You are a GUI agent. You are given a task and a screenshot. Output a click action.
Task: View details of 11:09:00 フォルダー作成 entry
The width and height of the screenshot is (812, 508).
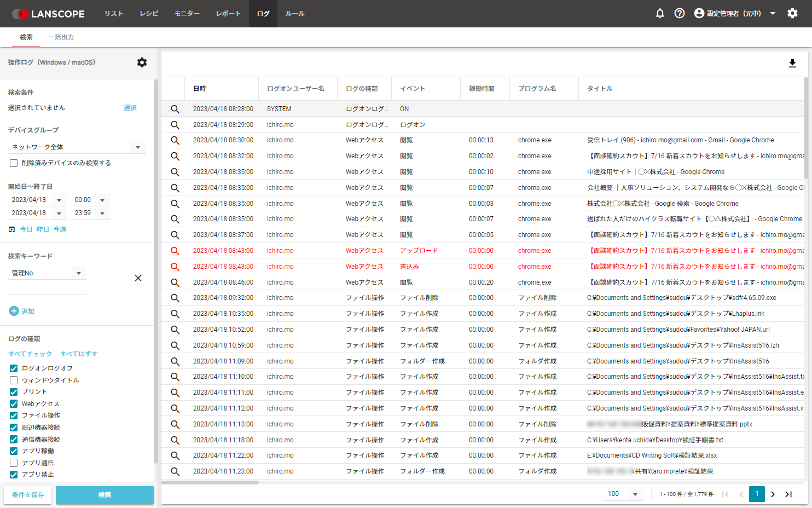tap(175, 361)
